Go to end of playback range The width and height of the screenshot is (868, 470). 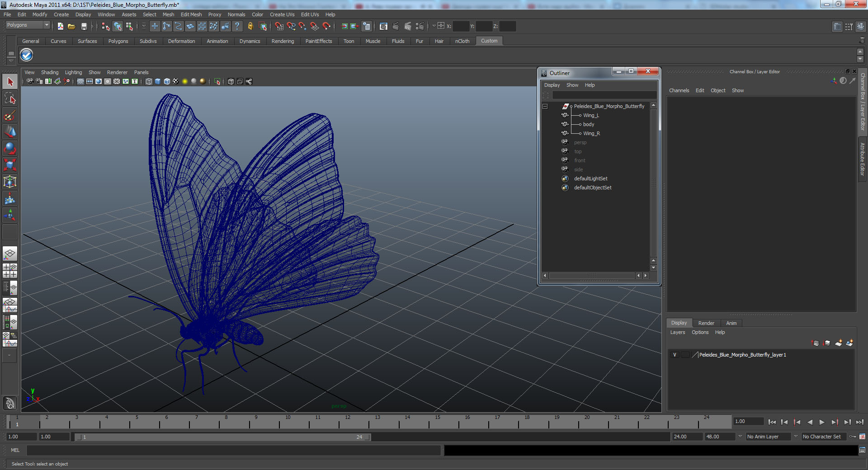pyautogui.click(x=860, y=422)
